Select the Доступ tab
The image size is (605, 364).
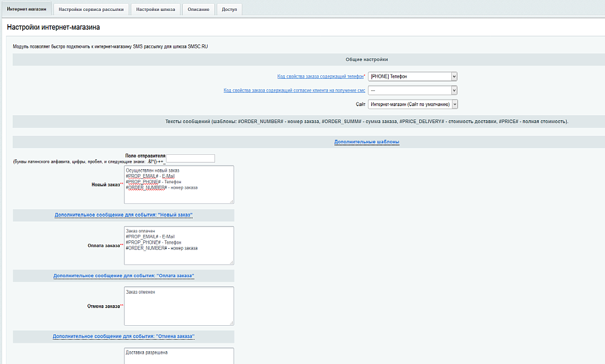(230, 9)
